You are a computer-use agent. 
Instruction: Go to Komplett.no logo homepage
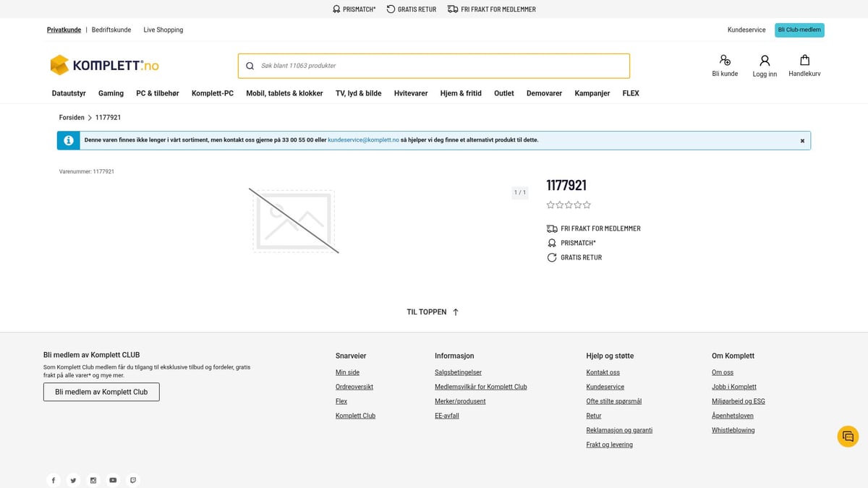coord(104,65)
